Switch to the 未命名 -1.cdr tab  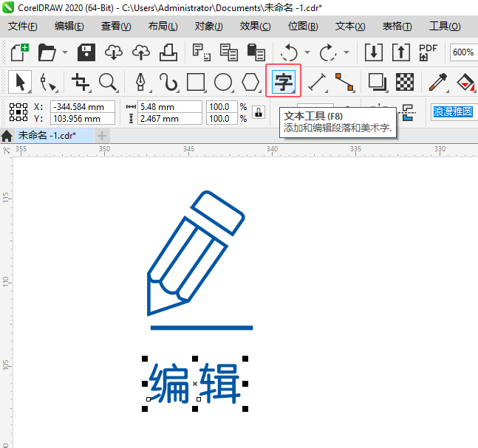click(54, 135)
